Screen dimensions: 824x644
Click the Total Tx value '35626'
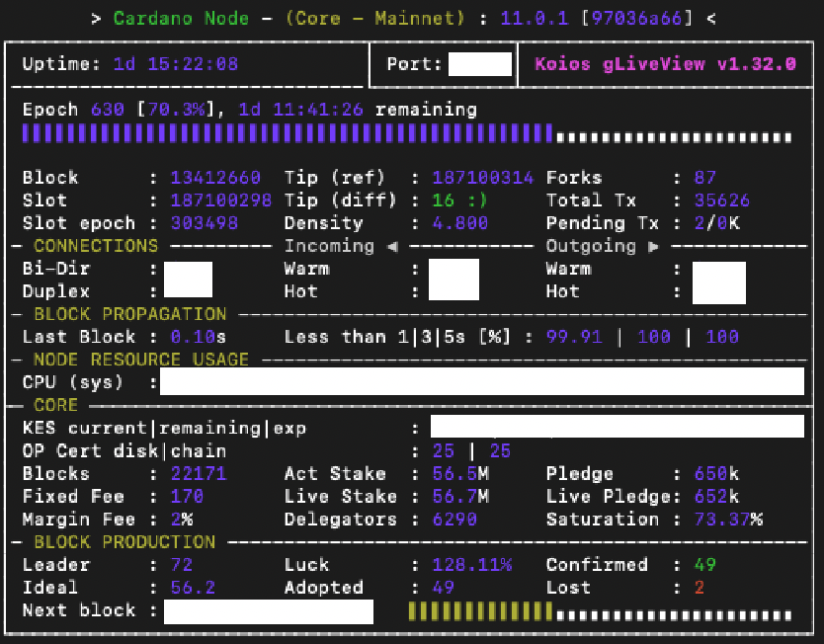(x=722, y=201)
